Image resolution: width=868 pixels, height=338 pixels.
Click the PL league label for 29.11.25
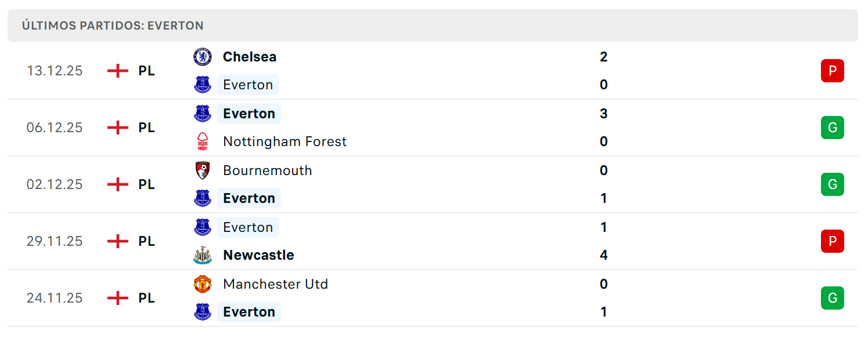coord(146,241)
